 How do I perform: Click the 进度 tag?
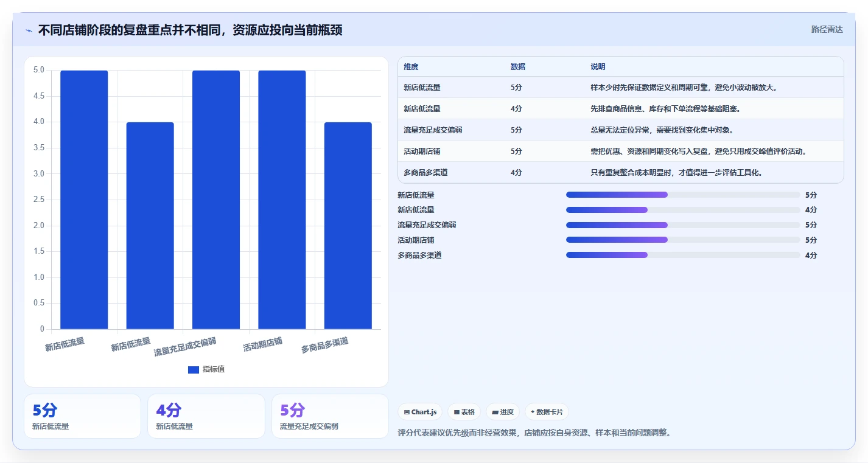tap(503, 412)
